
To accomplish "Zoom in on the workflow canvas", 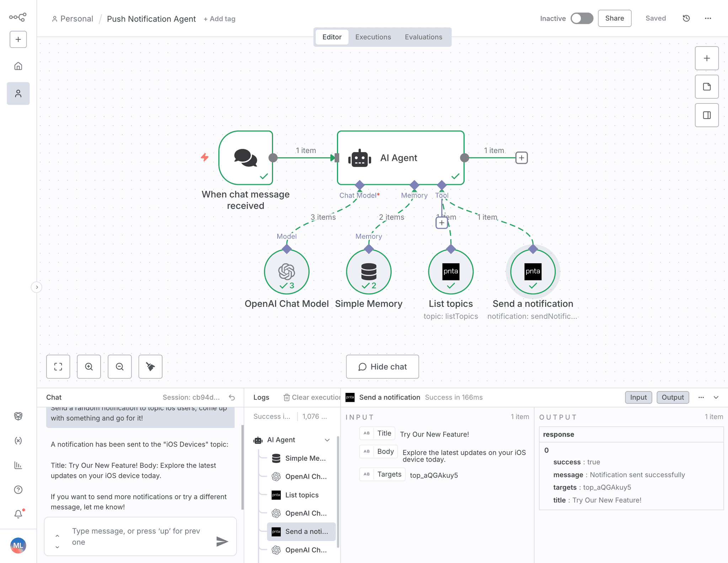I will click(x=89, y=367).
